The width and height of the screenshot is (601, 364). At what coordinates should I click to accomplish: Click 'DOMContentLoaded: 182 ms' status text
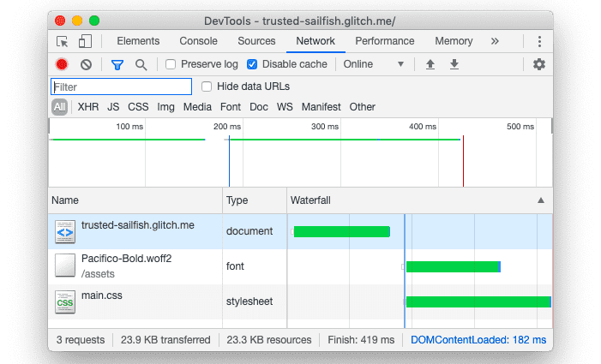coord(478,340)
